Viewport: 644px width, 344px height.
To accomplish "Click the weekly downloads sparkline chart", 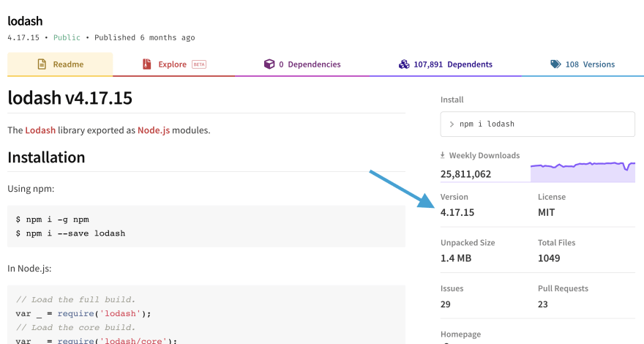I will pyautogui.click(x=583, y=171).
